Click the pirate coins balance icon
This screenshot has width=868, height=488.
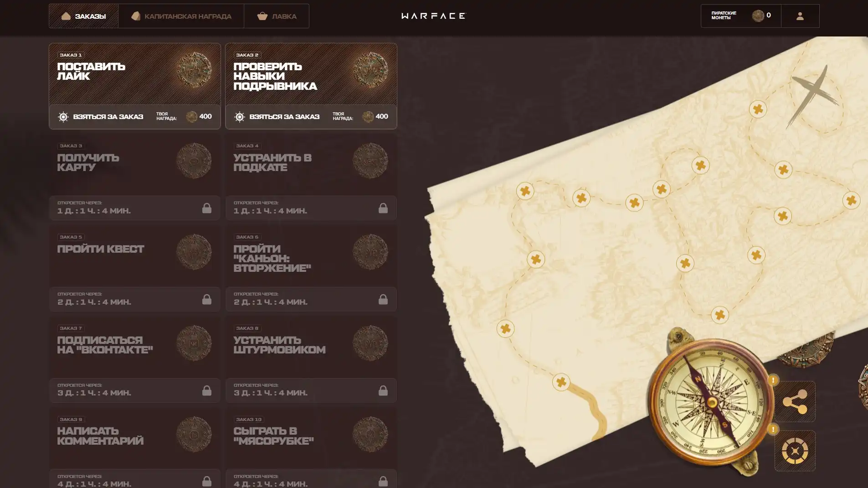758,16
